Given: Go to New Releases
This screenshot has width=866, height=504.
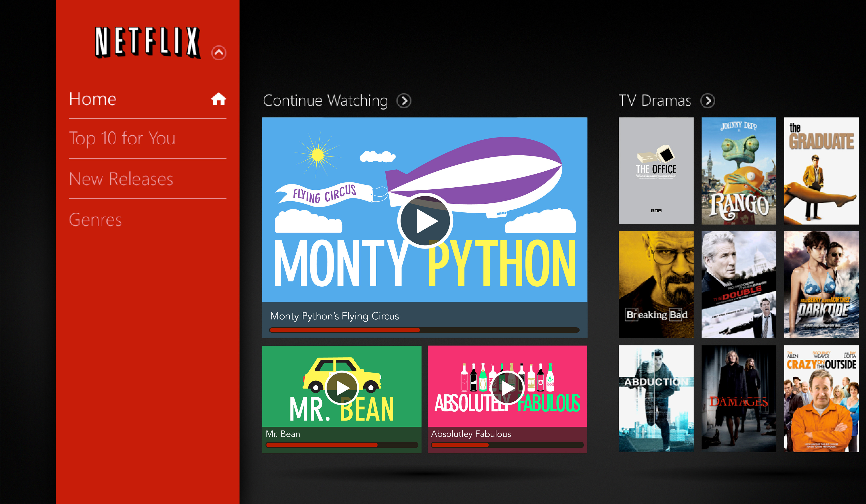Looking at the screenshot, I should coord(121,179).
